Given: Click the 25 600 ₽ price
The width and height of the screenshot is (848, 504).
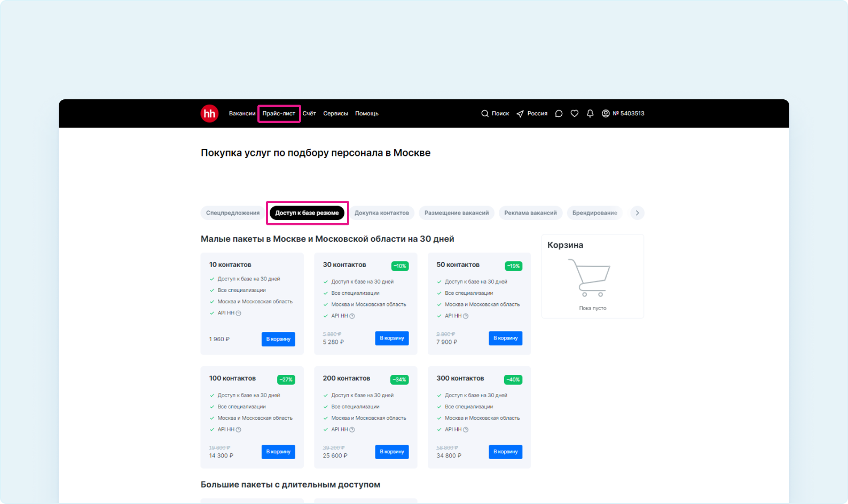Looking at the screenshot, I should (335, 456).
